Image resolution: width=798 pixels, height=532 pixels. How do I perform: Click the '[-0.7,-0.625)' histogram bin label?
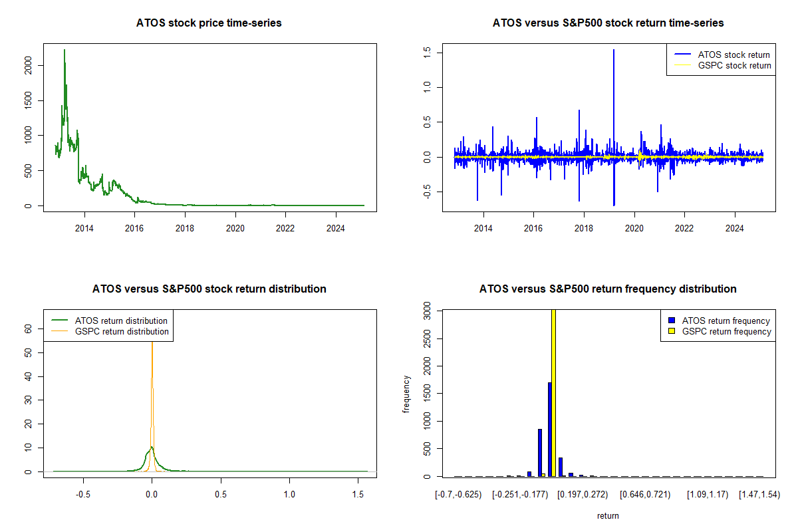458,495
